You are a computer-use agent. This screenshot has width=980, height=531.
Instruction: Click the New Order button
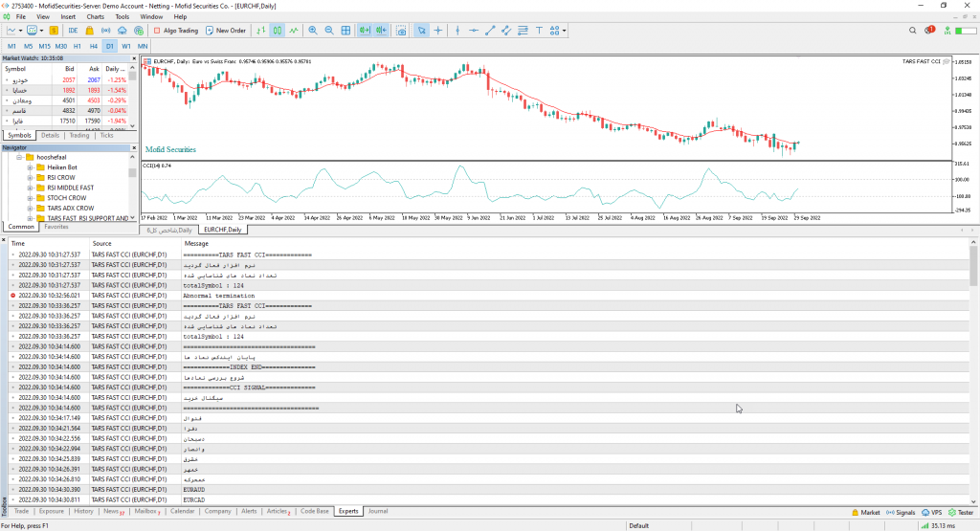226,31
